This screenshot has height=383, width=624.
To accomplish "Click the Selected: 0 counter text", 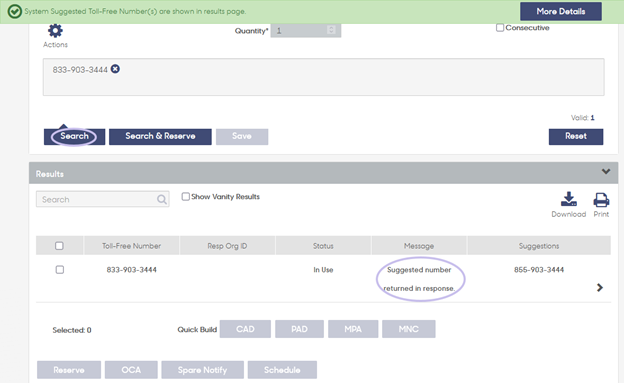I will coord(72,330).
